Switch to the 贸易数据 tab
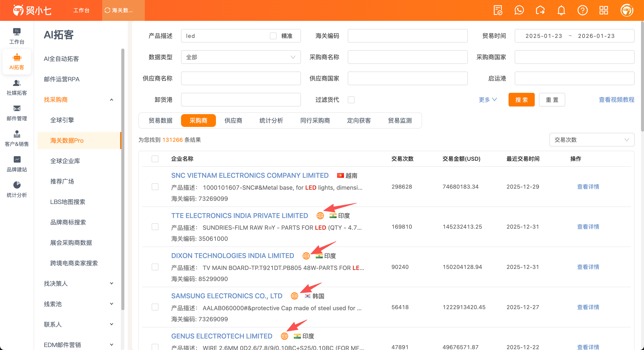Screen dimensions: 644x350 pyautogui.click(x=161, y=120)
